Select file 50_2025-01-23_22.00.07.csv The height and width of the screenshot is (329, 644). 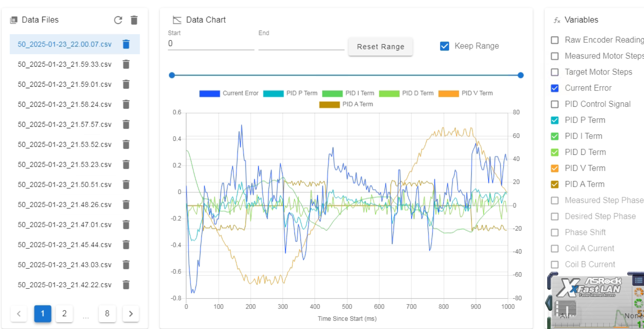[65, 44]
